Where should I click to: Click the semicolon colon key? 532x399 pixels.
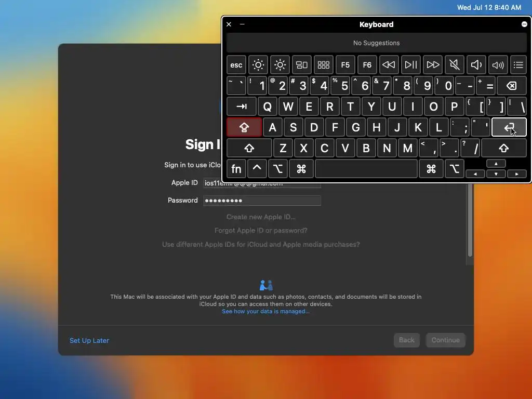point(460,127)
